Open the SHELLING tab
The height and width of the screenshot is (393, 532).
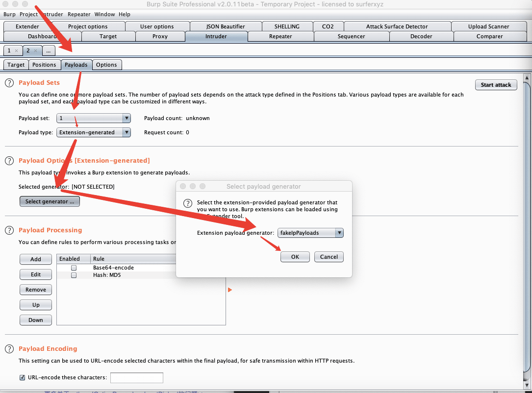(x=287, y=26)
